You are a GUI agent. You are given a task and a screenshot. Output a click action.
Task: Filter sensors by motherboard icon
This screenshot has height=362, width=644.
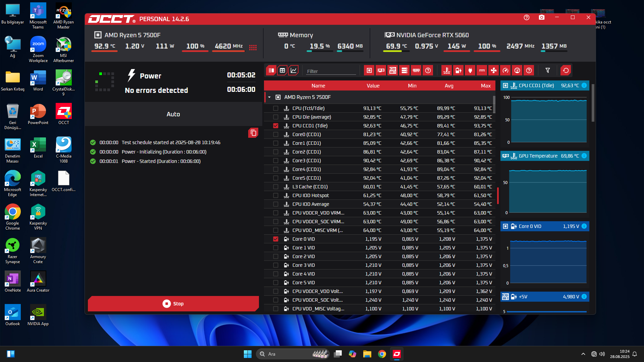[x=393, y=70]
